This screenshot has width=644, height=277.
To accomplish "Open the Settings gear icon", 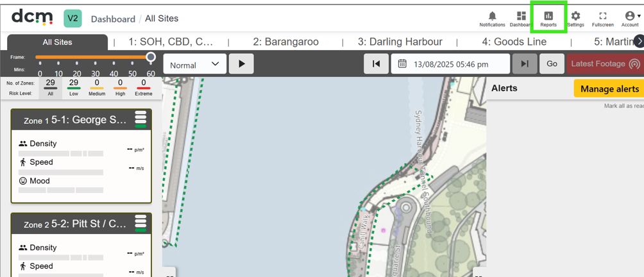I will click(x=576, y=16).
